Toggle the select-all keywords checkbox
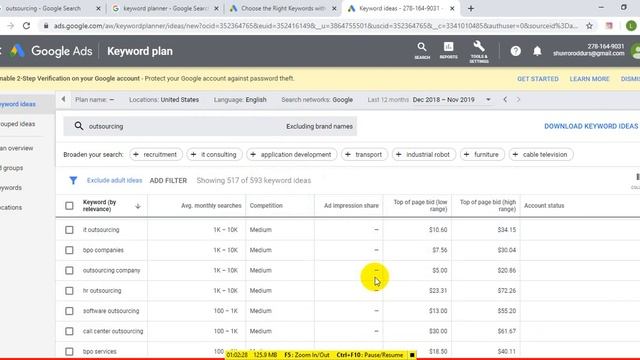Image resolution: width=640 pixels, height=360 pixels. [x=69, y=206]
